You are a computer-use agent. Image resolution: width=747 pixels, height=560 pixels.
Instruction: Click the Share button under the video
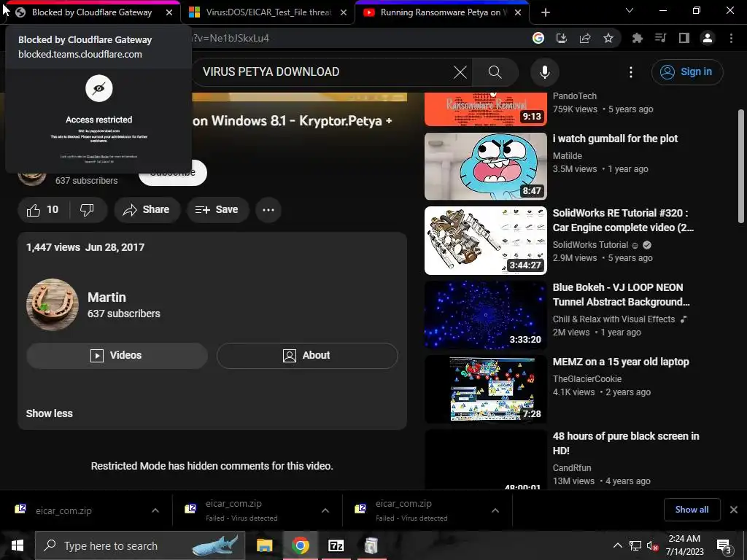tap(147, 209)
